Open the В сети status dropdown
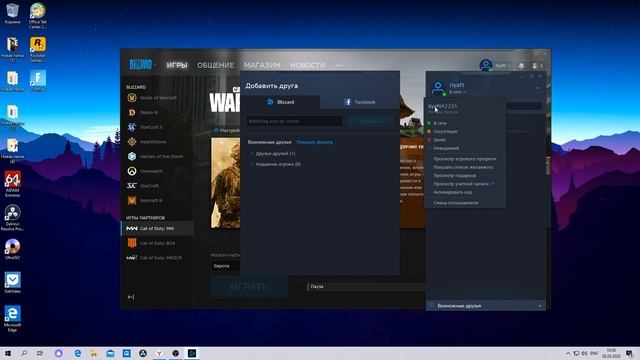 tap(458, 93)
